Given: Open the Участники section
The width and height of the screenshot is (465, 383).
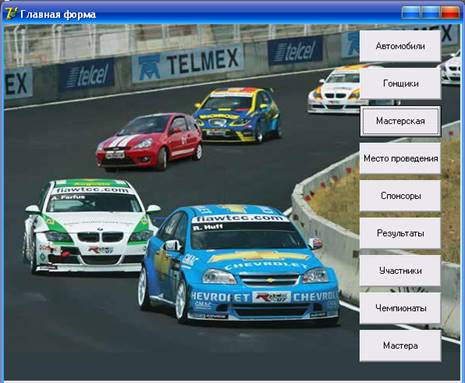Looking at the screenshot, I should pos(400,270).
